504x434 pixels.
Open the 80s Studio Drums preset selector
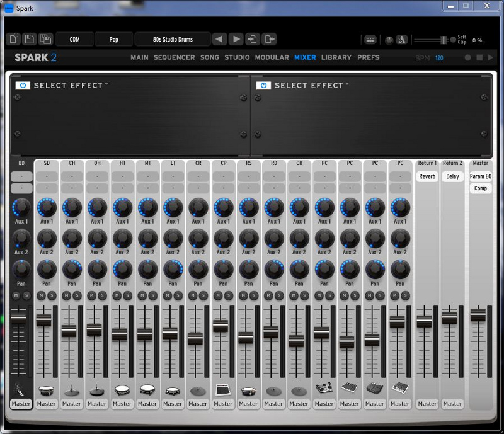173,39
